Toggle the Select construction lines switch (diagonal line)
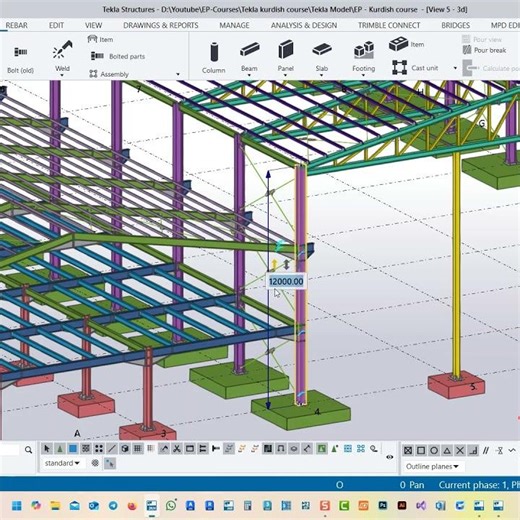This screenshot has height=520, width=520. coord(112,449)
